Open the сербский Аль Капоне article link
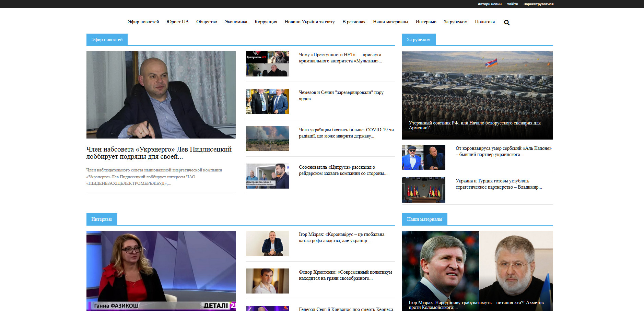Screen dimensions: 644x311 click(503, 152)
